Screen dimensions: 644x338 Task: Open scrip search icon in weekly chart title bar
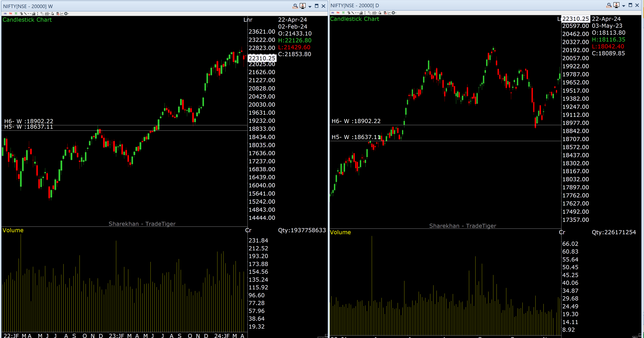pos(295,6)
